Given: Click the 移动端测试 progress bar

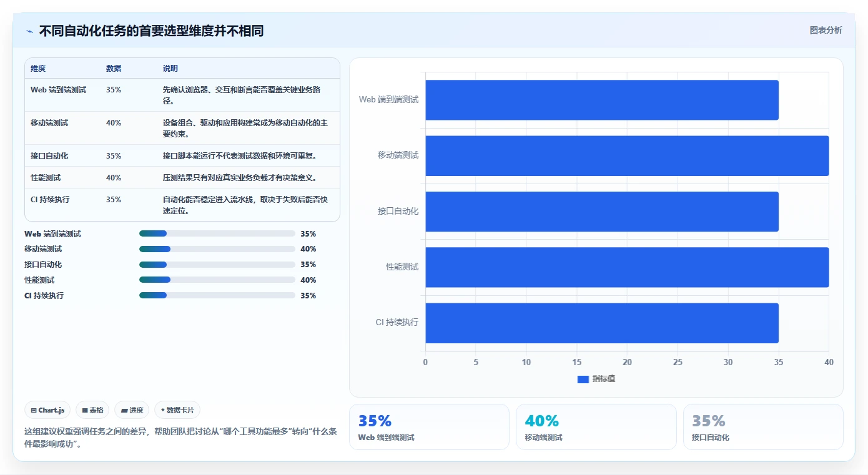Looking at the screenshot, I should (x=217, y=249).
